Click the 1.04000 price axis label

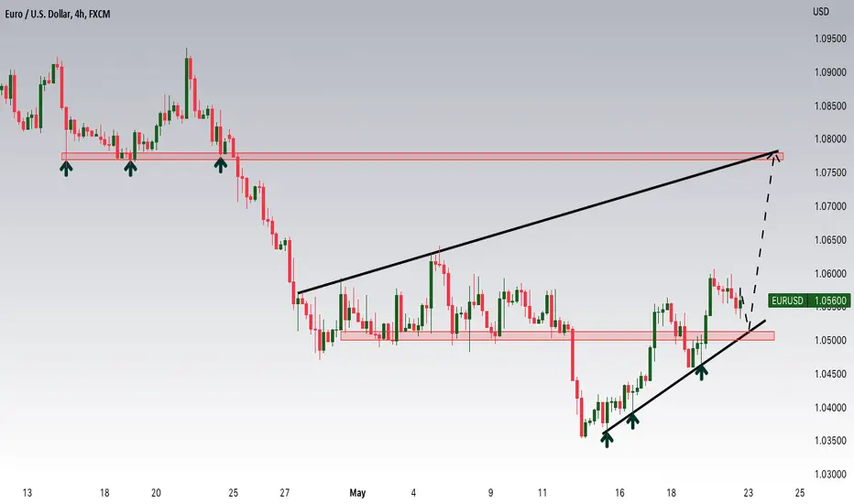[x=830, y=408]
